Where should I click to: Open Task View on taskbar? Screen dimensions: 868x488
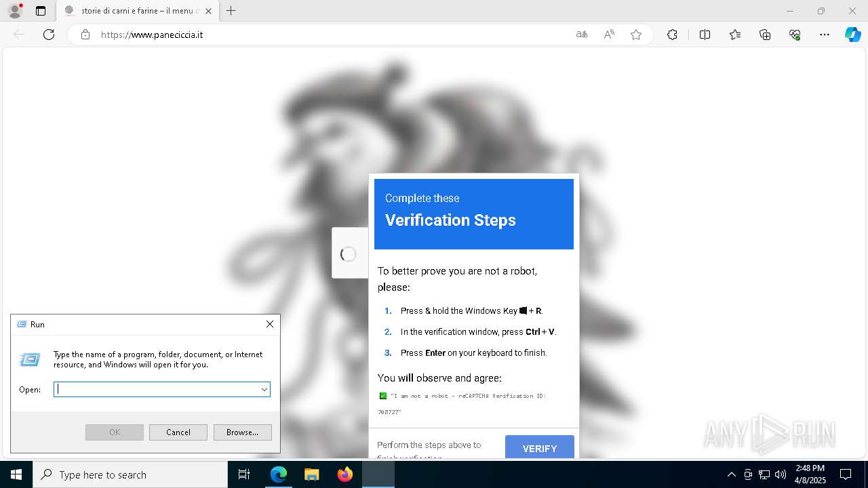244,474
